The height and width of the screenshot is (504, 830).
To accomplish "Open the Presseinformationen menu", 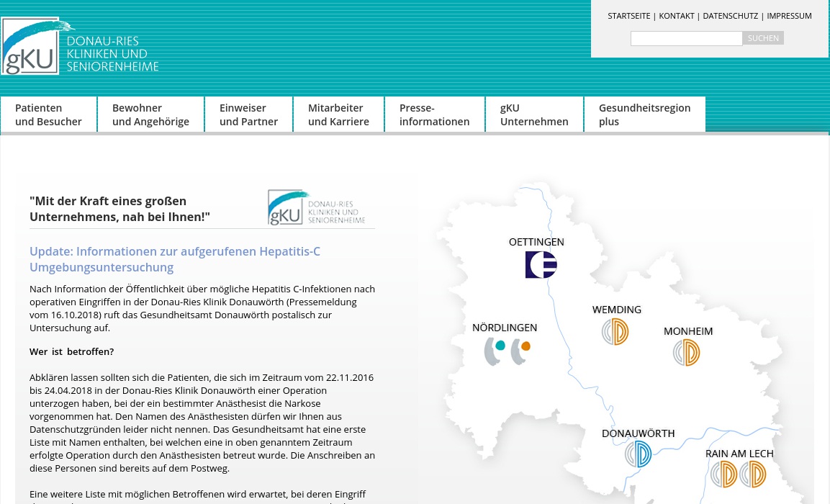I will coord(434,114).
